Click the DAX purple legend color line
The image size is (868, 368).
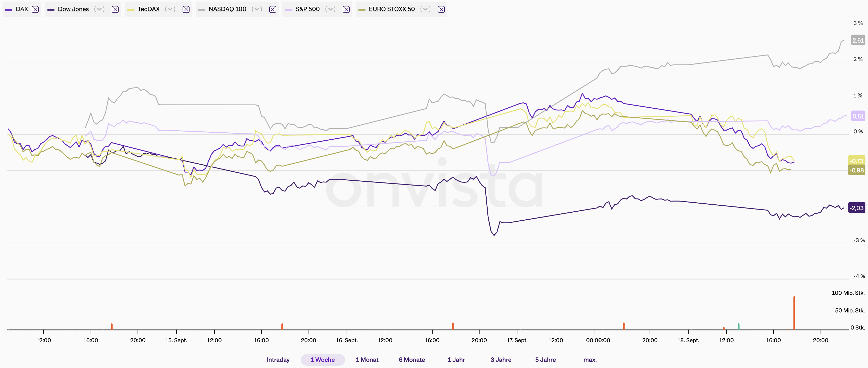point(9,10)
